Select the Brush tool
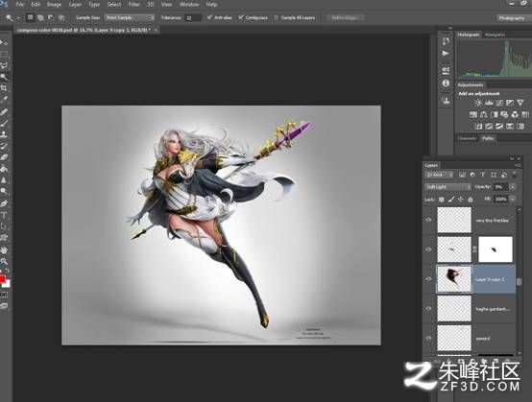The height and width of the screenshot is (402, 532). coord(4,123)
